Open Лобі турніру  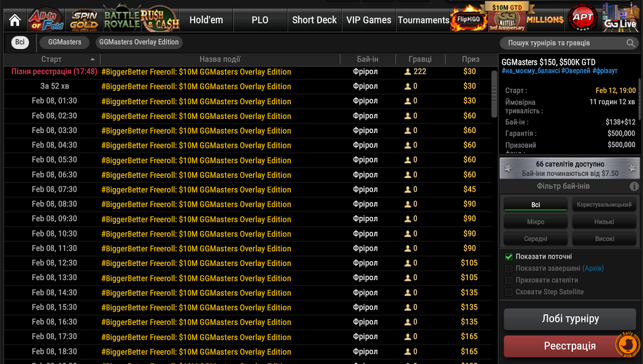(569, 319)
